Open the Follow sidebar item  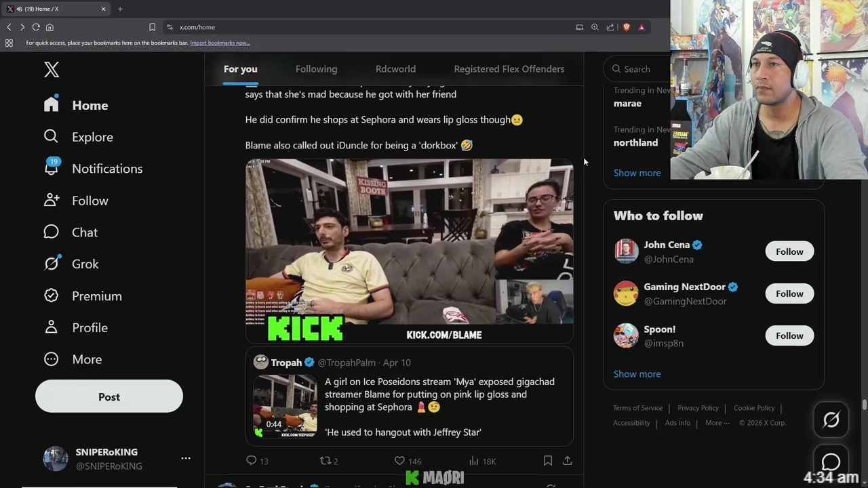[76, 201]
